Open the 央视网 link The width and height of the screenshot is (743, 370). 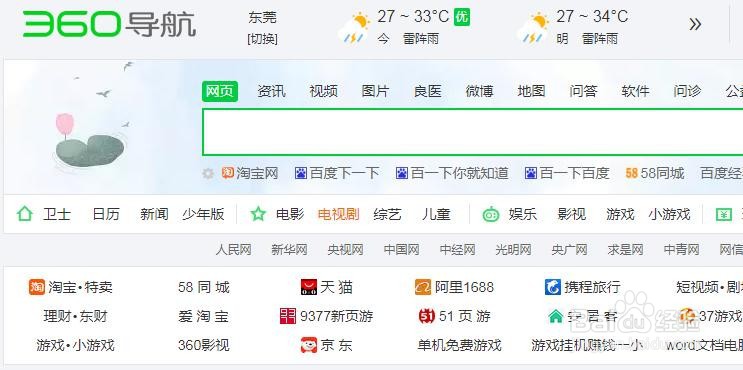click(x=345, y=249)
